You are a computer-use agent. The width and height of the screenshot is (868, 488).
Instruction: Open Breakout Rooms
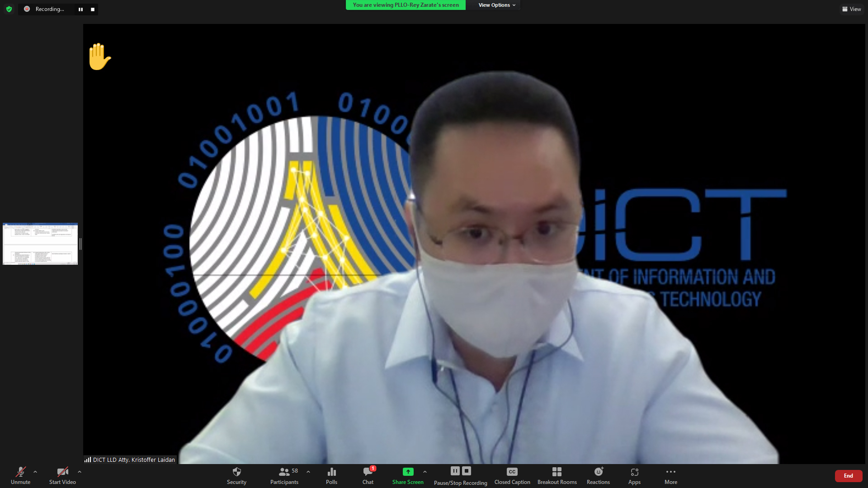pos(557,476)
